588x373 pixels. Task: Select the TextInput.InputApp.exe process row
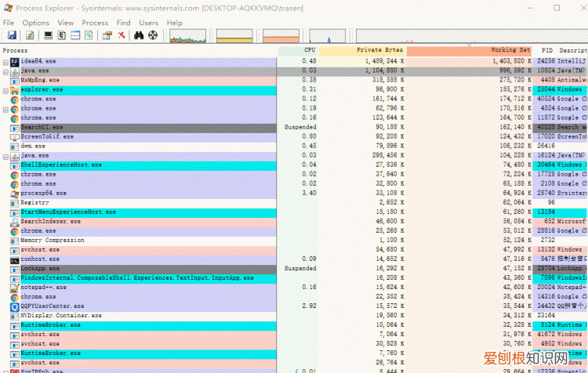(x=294, y=278)
